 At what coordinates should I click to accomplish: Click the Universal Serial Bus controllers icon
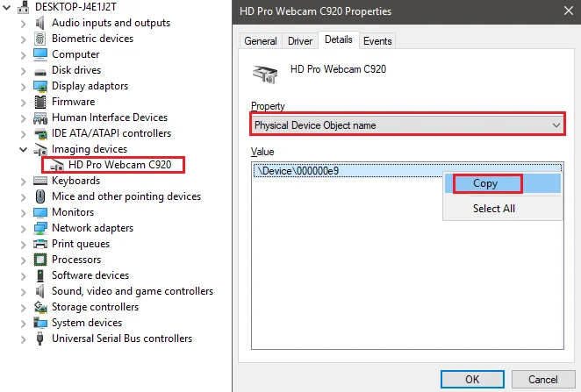pos(40,339)
